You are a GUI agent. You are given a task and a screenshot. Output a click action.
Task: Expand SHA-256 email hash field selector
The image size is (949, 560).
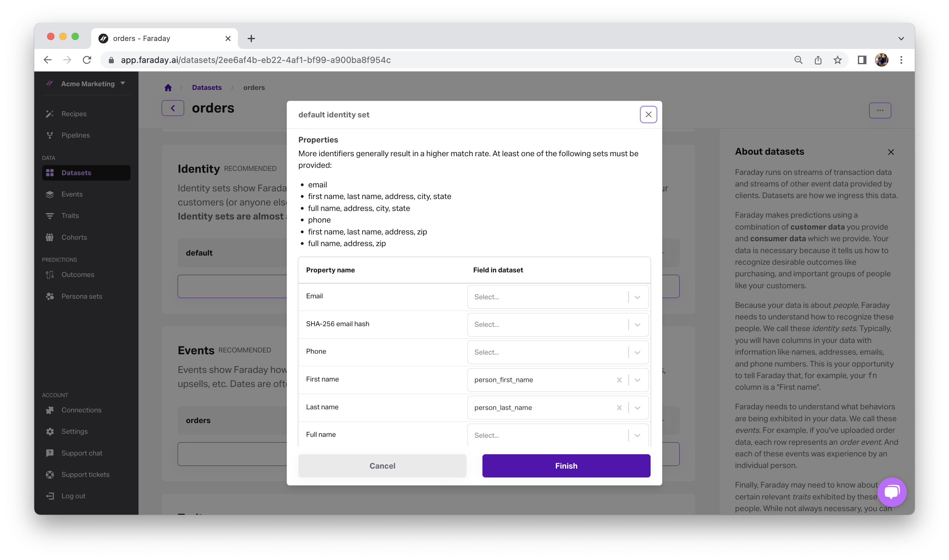637,325
